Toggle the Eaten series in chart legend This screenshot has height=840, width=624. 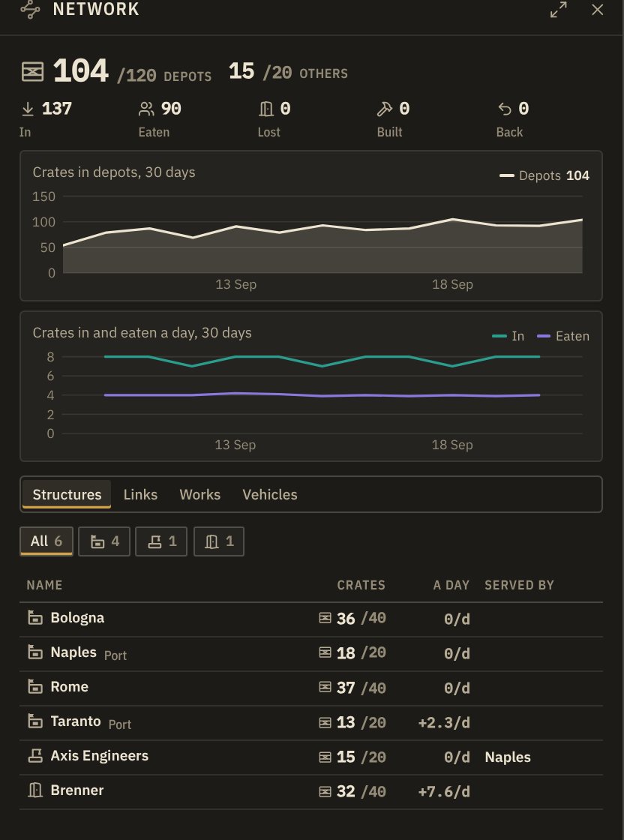[563, 336]
